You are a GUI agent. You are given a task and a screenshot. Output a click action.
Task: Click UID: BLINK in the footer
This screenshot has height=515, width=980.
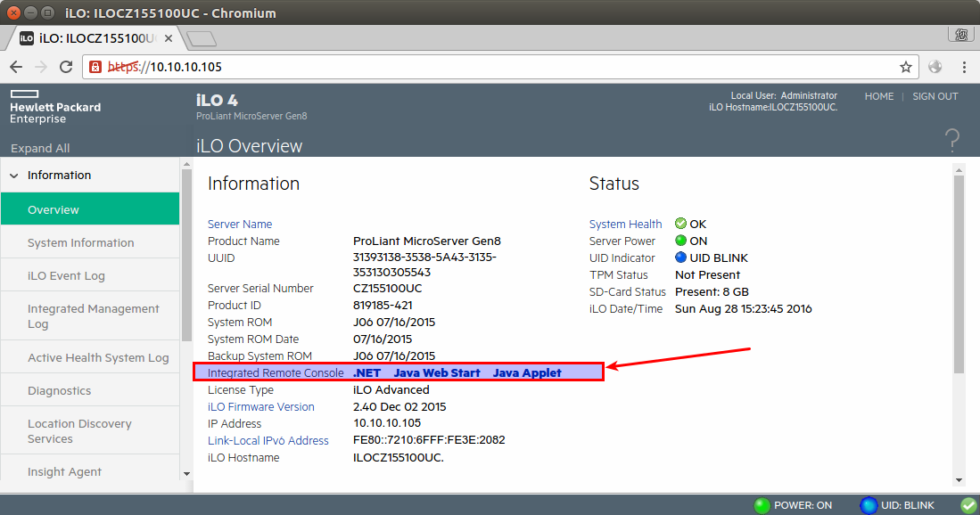pos(908,505)
